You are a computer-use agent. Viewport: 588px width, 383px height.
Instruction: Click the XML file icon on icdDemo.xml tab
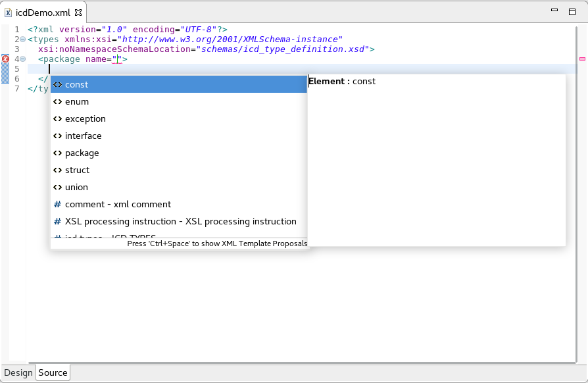tap(9, 12)
